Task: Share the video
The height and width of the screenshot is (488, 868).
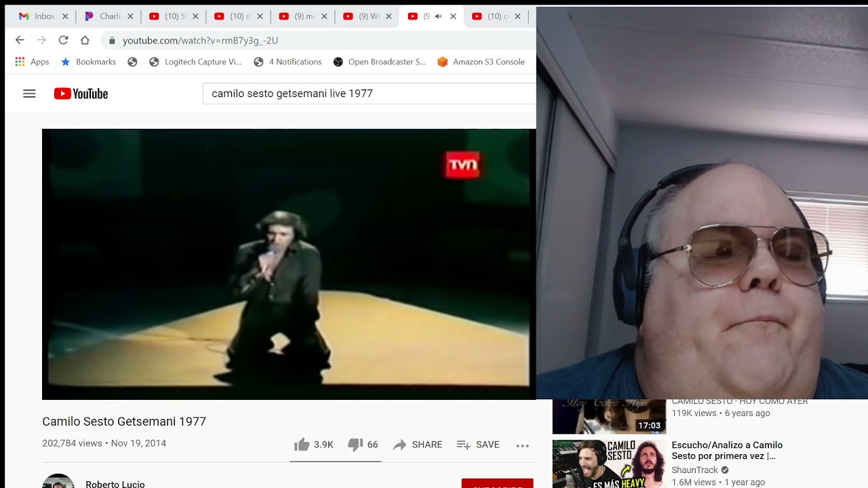Action: coord(417,445)
